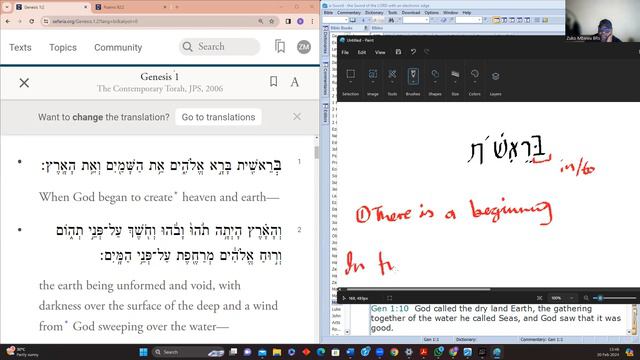Open the Topics link in Sefaria
Image resolution: width=640 pixels, height=360 pixels.
63,47
